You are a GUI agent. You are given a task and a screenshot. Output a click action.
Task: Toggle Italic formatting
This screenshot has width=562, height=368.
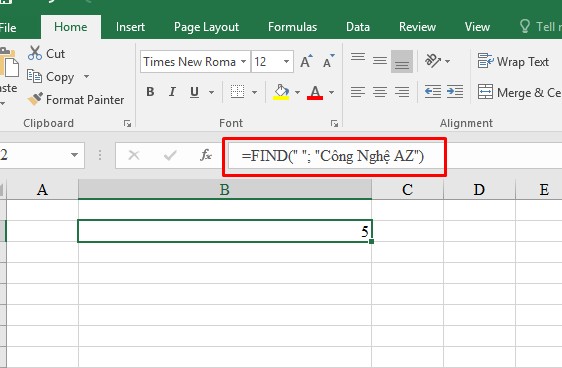point(172,92)
